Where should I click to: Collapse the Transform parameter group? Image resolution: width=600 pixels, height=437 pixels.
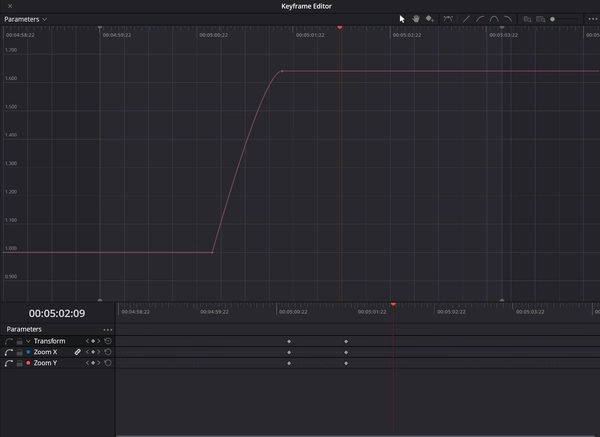pos(28,341)
